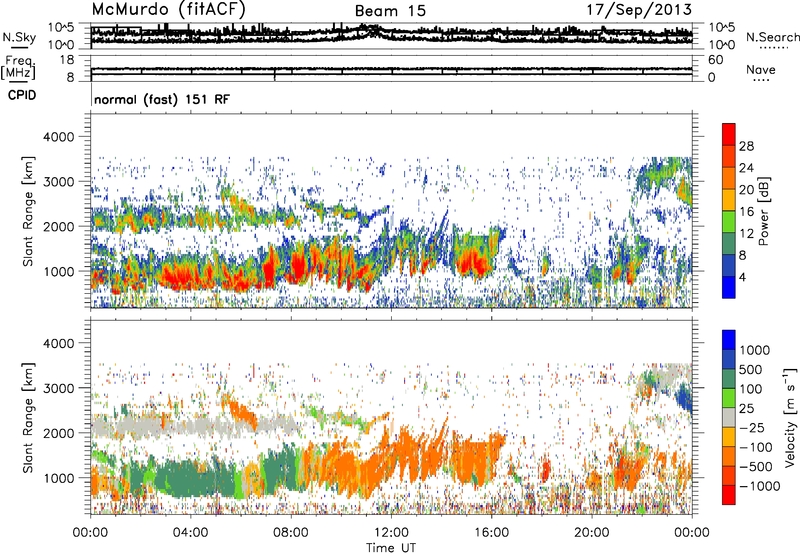The image size is (800, 554).
Task: Click the 'McMurdo (fitACF)' title text
Action: tap(168, 10)
